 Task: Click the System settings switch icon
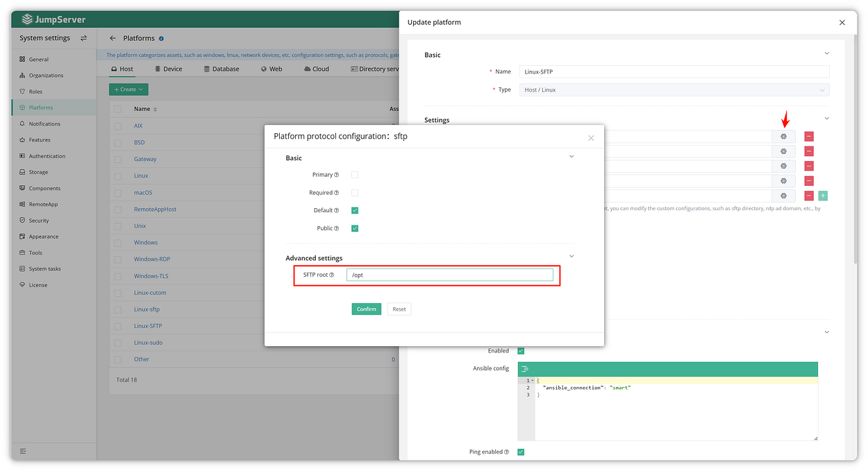click(x=84, y=38)
